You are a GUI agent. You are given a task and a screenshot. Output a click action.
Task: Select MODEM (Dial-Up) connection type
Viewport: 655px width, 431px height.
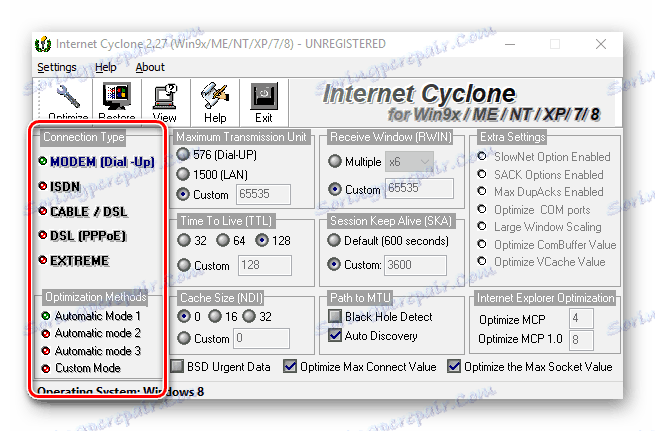(x=97, y=162)
